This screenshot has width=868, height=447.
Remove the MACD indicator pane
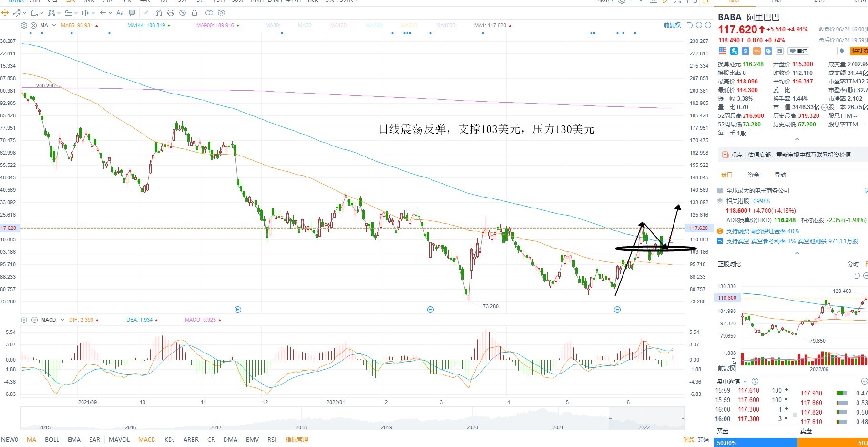(34, 320)
